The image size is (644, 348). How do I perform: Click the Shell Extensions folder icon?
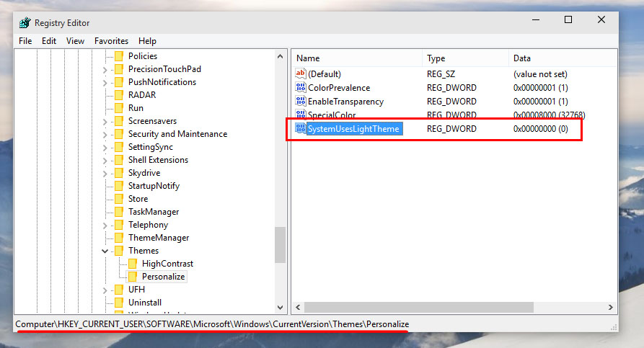119,160
